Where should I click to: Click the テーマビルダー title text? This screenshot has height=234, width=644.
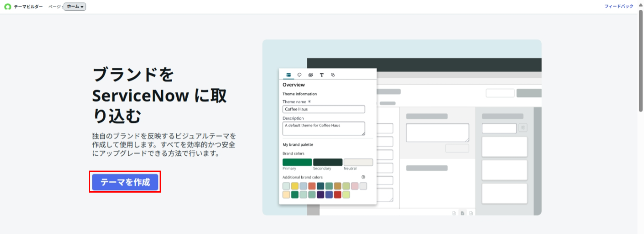(x=28, y=7)
